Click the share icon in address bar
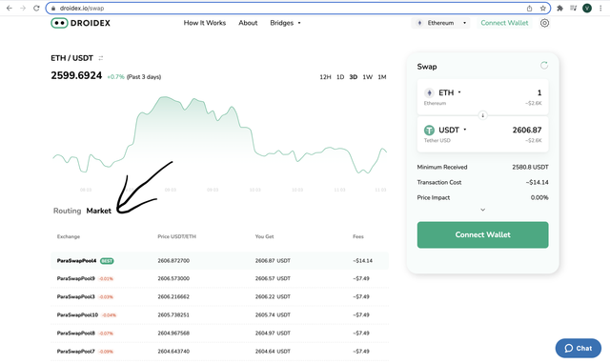Image resolution: width=610 pixels, height=364 pixels. 530,9
